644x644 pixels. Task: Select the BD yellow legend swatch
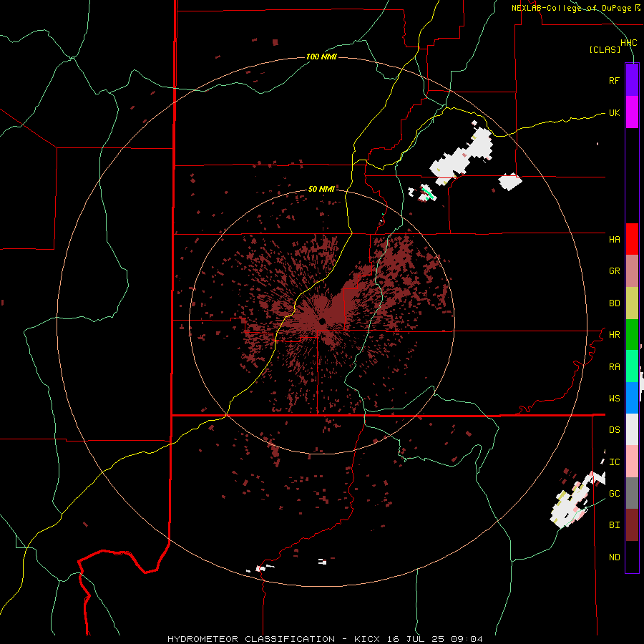(632, 303)
